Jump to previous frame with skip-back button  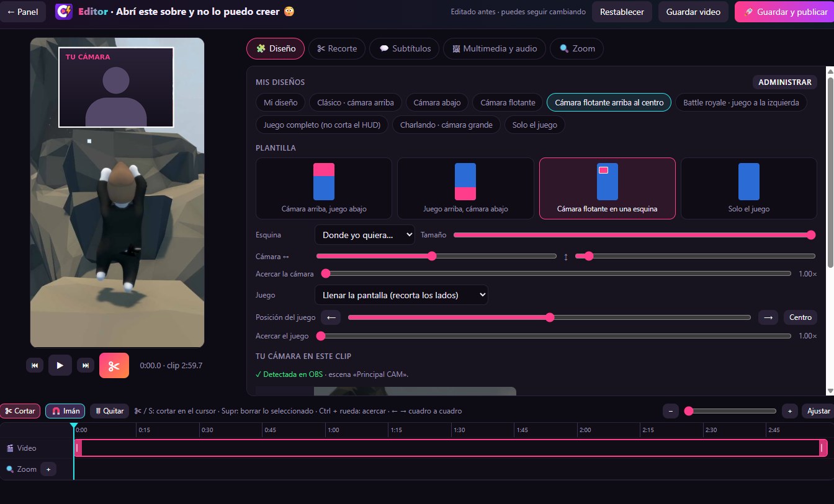point(35,366)
